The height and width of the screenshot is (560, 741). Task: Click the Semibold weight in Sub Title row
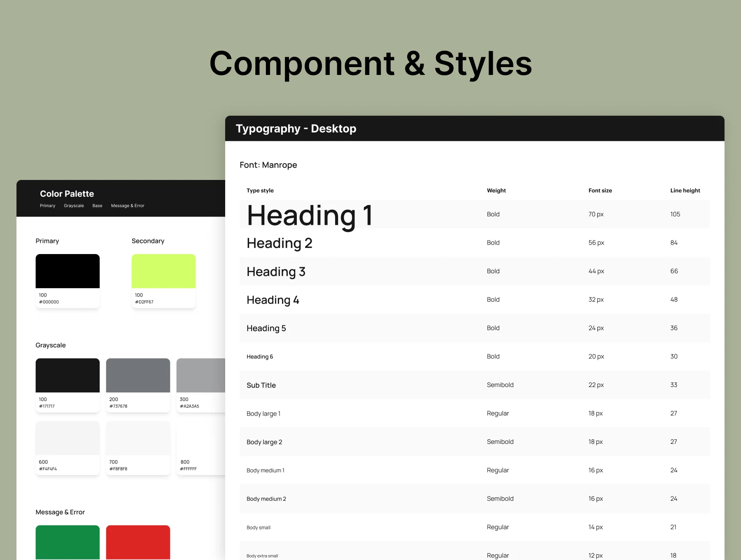click(500, 385)
